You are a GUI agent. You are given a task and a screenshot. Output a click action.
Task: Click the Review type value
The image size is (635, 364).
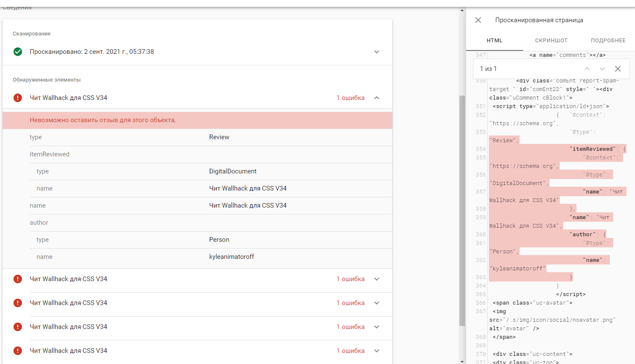(219, 137)
